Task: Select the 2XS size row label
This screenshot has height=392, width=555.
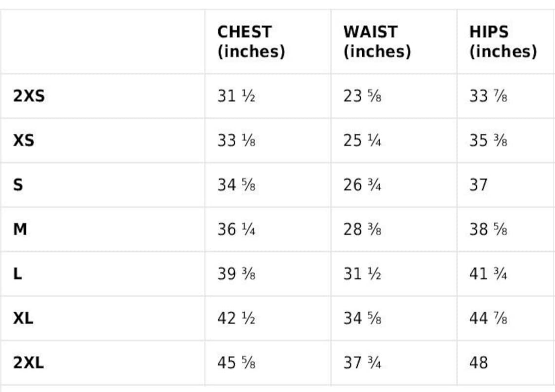Action: [x=29, y=96]
